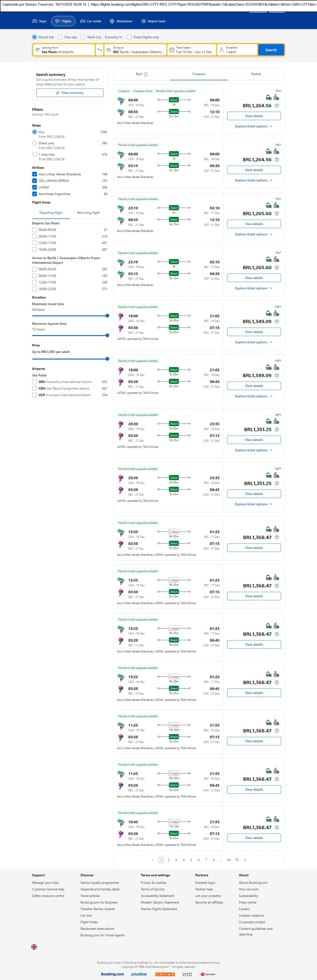Click the info icon next to Best tab
317x980 pixels.
tap(145, 75)
